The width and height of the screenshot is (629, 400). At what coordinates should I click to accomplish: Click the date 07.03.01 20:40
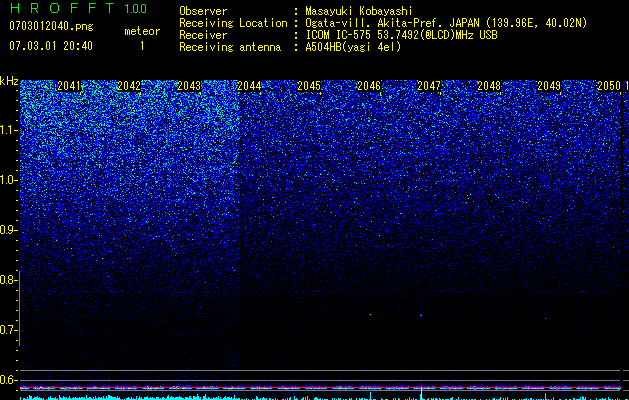pos(51,46)
